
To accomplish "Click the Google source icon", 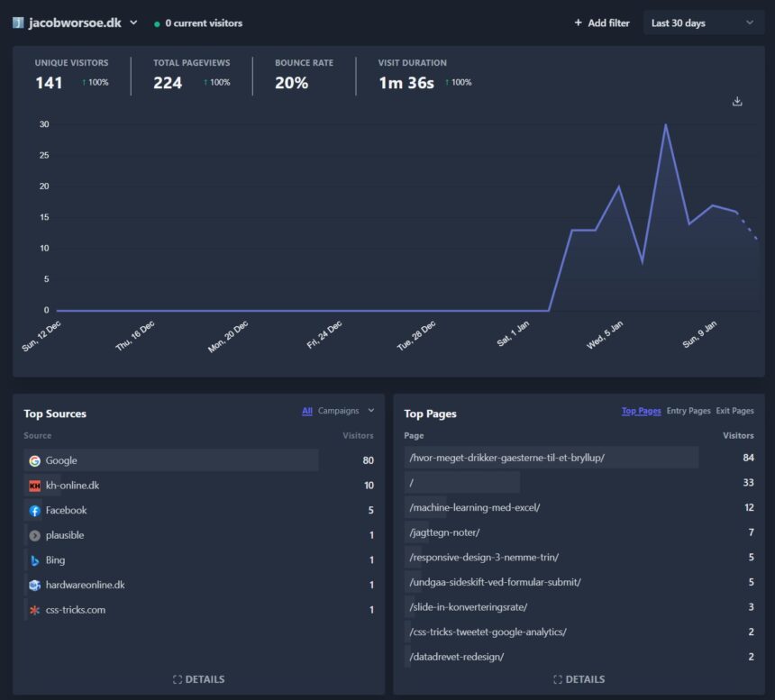I will 34,460.
